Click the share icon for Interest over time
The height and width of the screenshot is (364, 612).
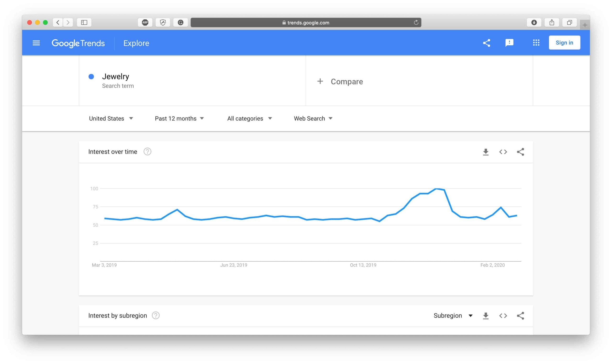click(520, 152)
